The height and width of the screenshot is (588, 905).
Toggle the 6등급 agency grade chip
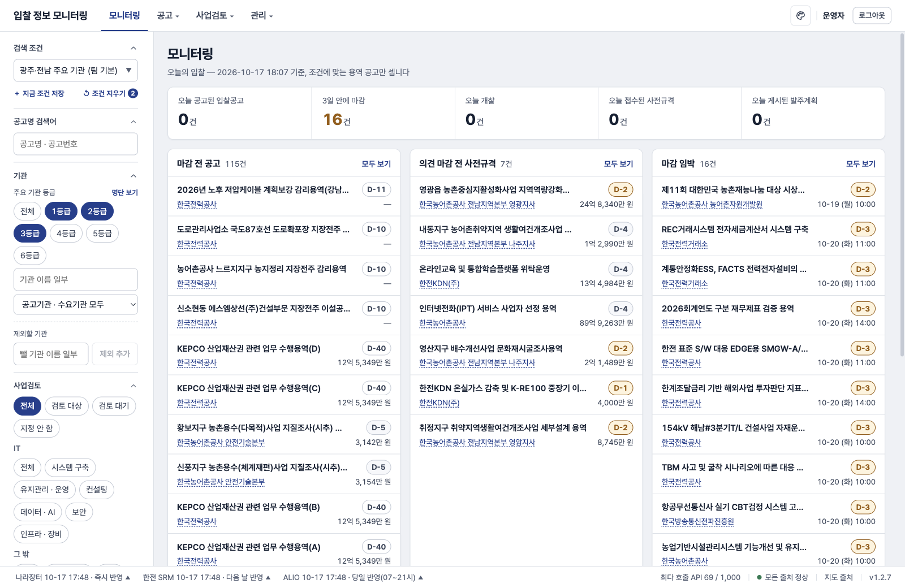30,256
